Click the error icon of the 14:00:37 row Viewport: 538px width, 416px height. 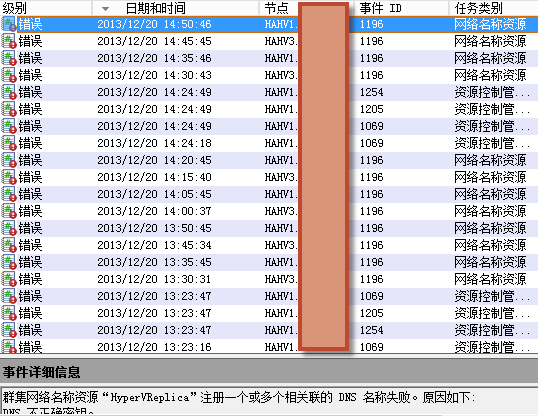pos(9,211)
